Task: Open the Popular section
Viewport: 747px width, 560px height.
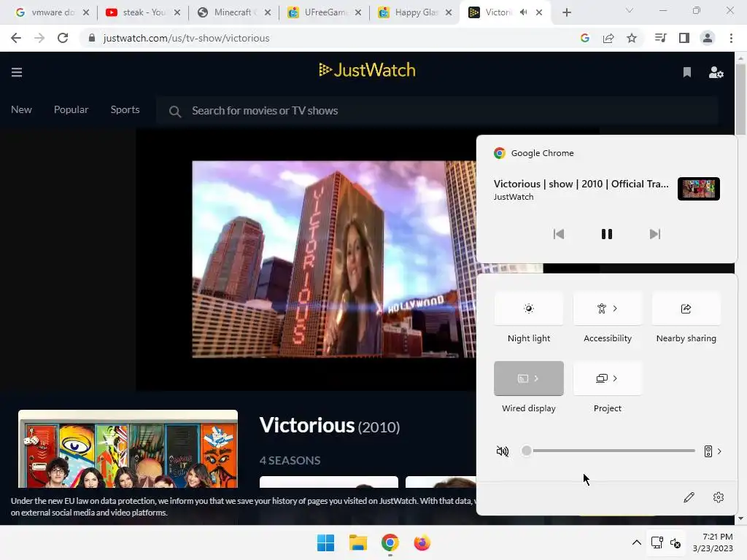Action: [71, 109]
